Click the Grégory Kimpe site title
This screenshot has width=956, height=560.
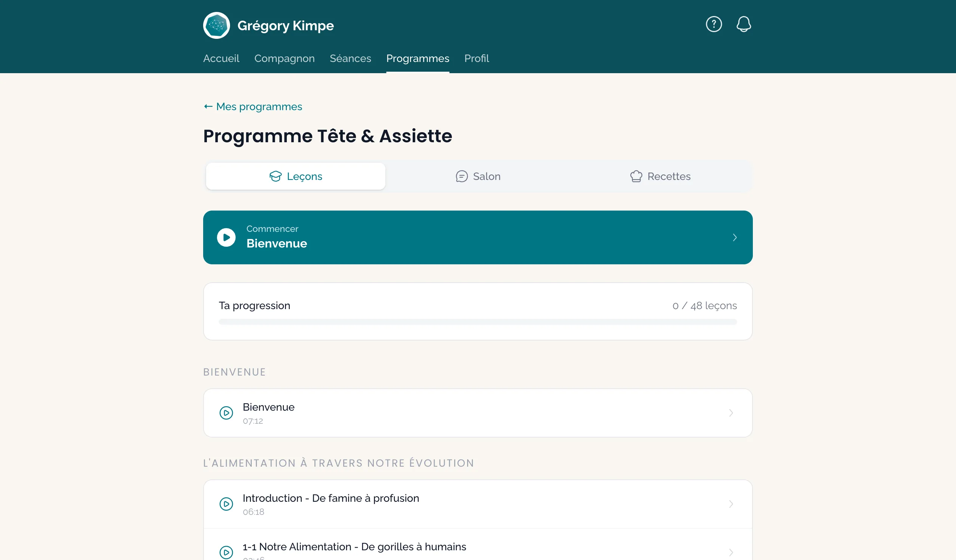click(x=285, y=26)
